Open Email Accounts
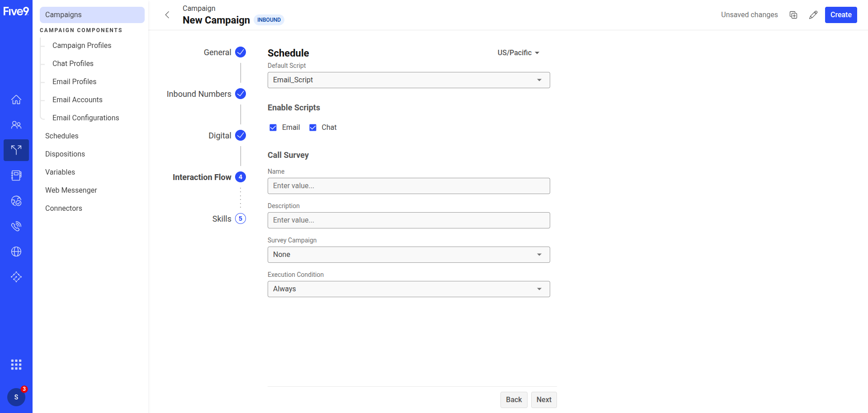The width and height of the screenshot is (868, 413). pos(77,100)
